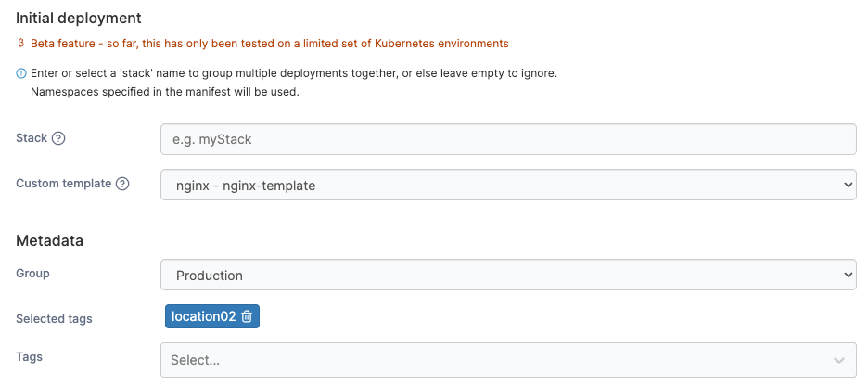
Task: Click the Custom template label text
Action: point(63,184)
